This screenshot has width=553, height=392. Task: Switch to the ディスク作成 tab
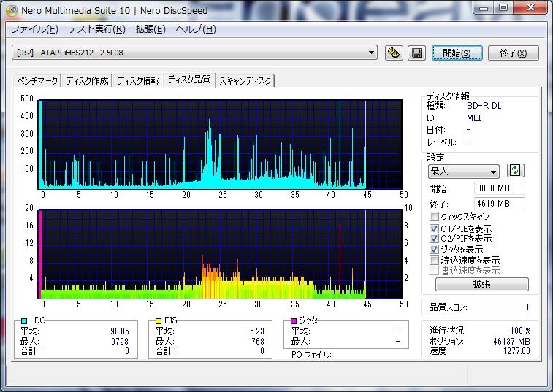click(x=87, y=81)
